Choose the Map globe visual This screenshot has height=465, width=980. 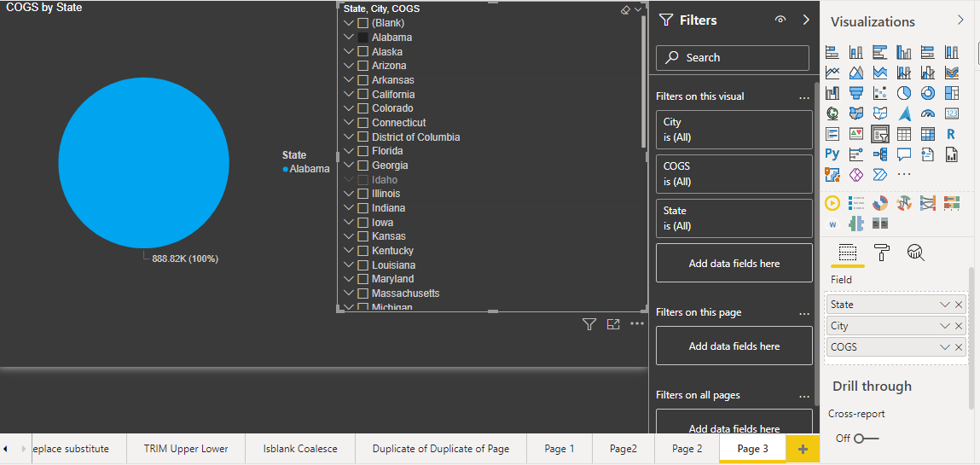[x=832, y=113]
